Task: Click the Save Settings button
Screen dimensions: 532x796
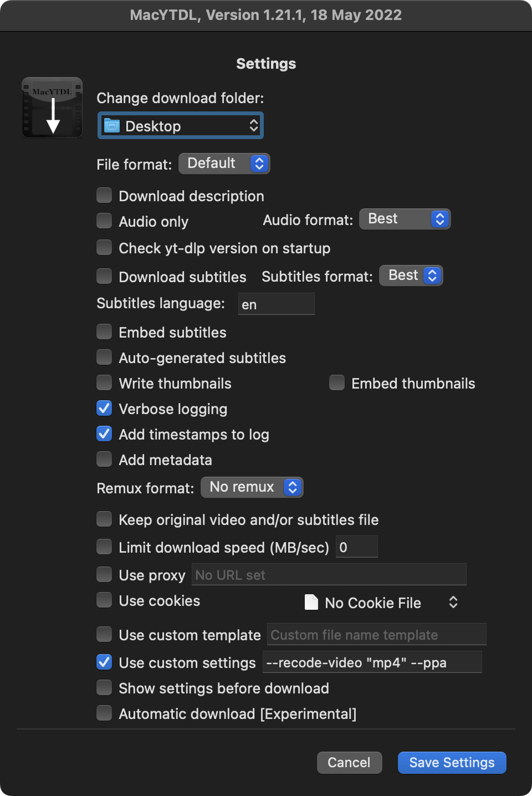Action: (452, 763)
